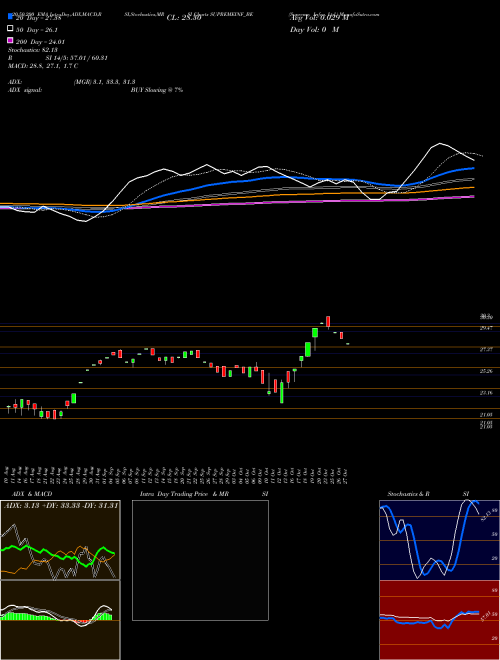Click the 'Intra Day Trading Price & MR' title

point(184,494)
